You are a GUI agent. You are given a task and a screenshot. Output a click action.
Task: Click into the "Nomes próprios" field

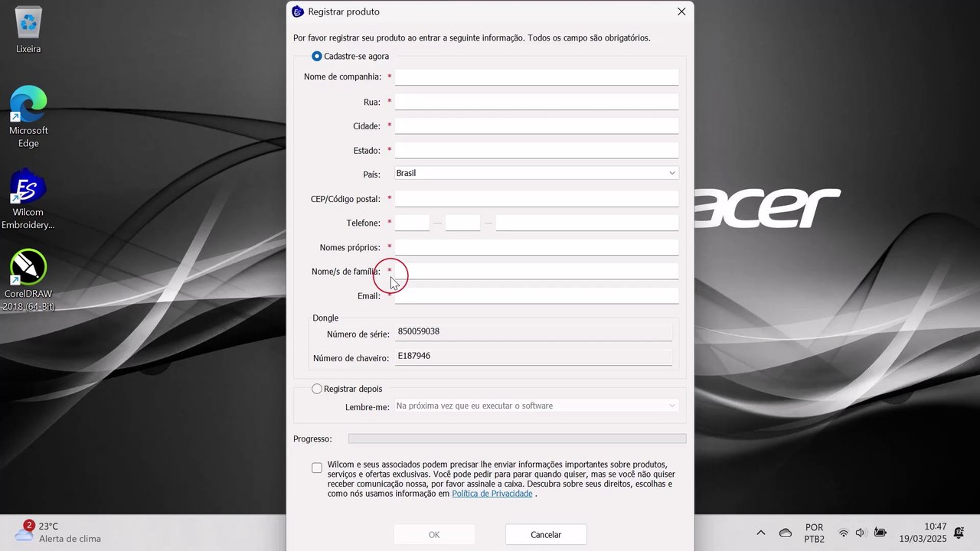coord(537,247)
